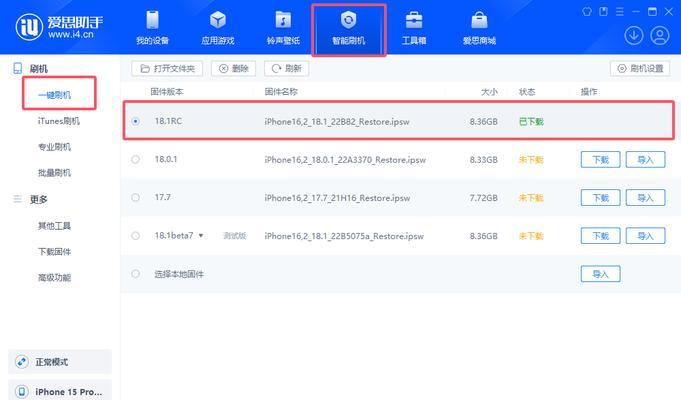Click the skin/theme shirt icon in title bar
681x400 pixels.
[x=587, y=12]
